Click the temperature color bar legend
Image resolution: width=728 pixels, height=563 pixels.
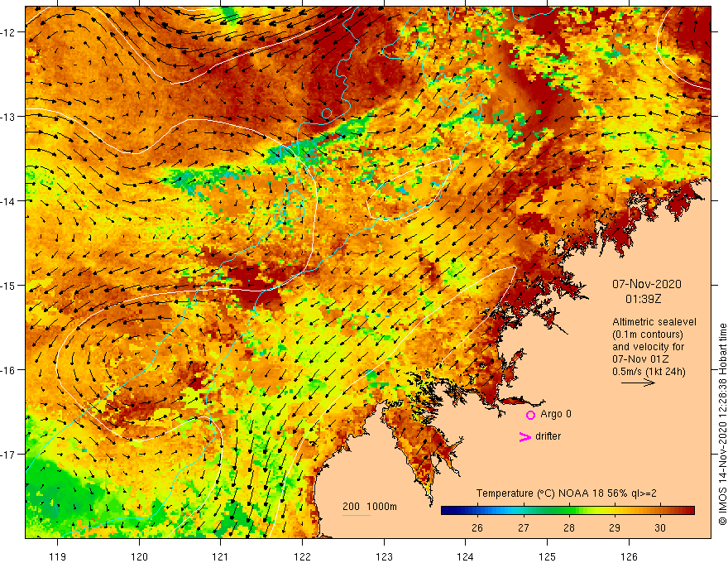[x=568, y=511]
